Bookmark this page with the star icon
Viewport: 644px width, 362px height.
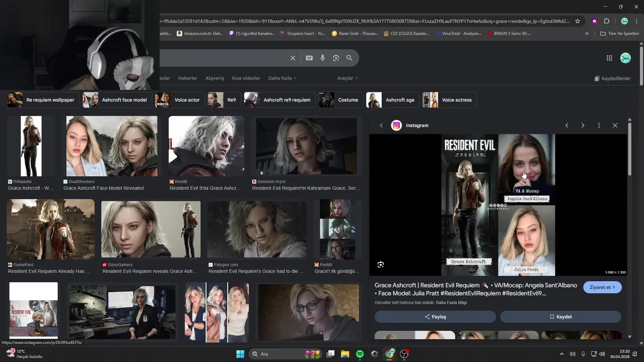(x=578, y=21)
